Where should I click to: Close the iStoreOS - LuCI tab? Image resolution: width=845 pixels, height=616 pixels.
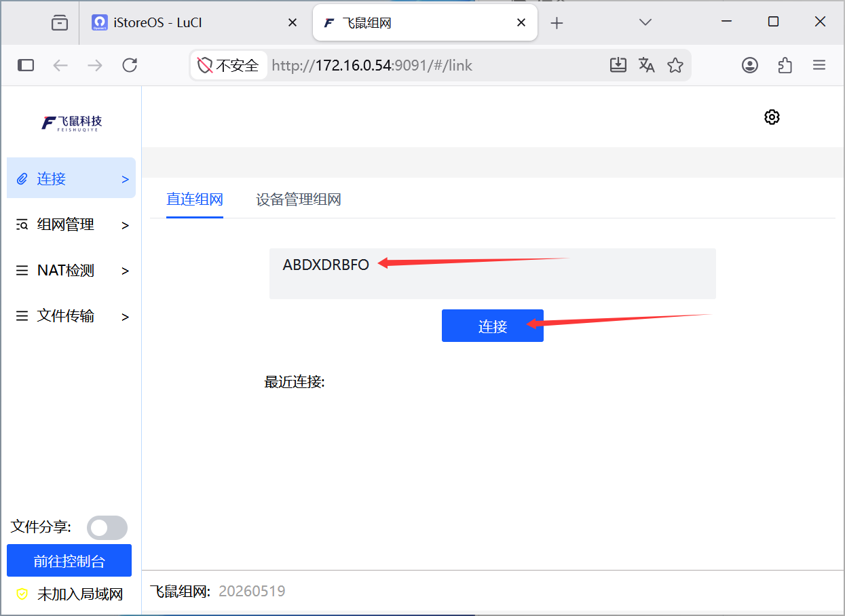(293, 22)
